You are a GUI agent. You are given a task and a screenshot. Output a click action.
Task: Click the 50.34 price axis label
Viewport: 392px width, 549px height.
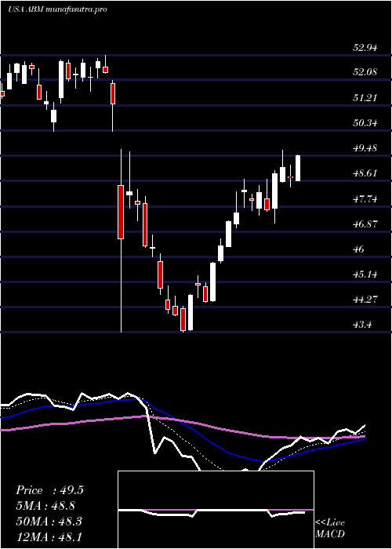click(x=365, y=123)
